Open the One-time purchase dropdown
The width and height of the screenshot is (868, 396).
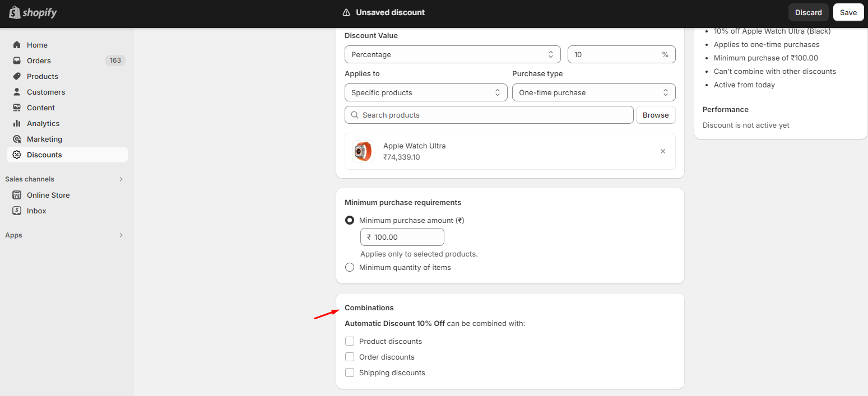pos(593,92)
